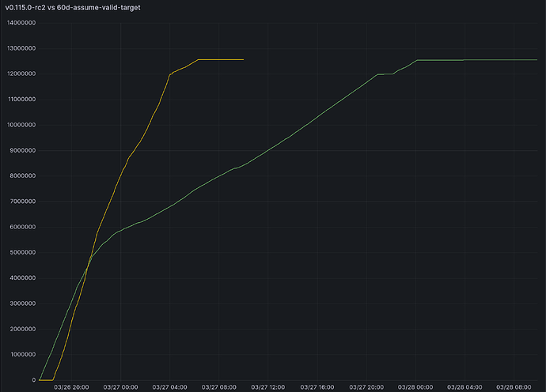Click the end of the yellow line plateau
Screen dimensions: 546x392
pyautogui.click(x=243, y=60)
